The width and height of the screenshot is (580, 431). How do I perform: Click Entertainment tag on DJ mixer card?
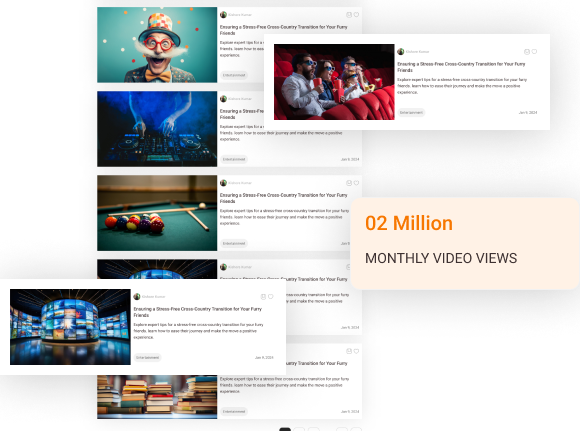pos(234,159)
